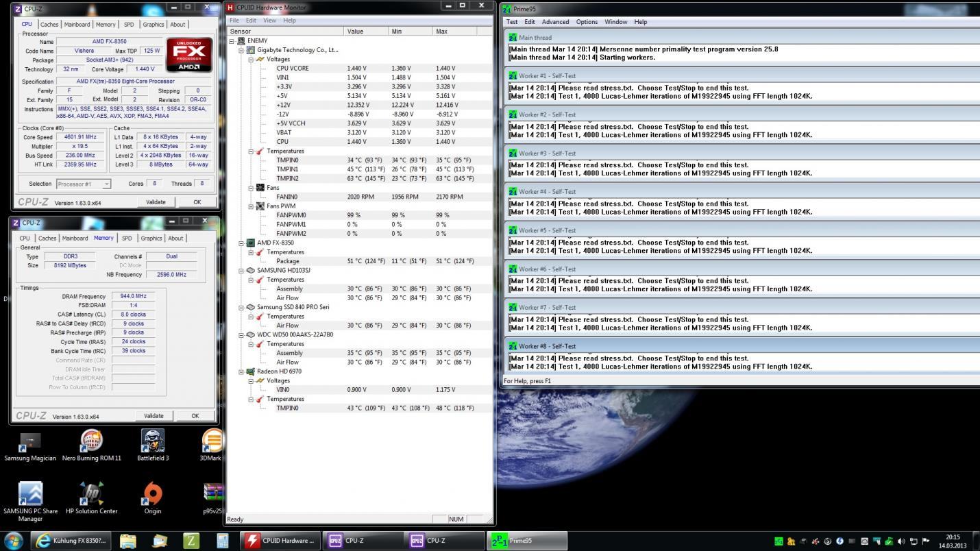Image resolution: width=980 pixels, height=551 pixels.
Task: Open the Test menu in Prime95
Action: click(512, 22)
